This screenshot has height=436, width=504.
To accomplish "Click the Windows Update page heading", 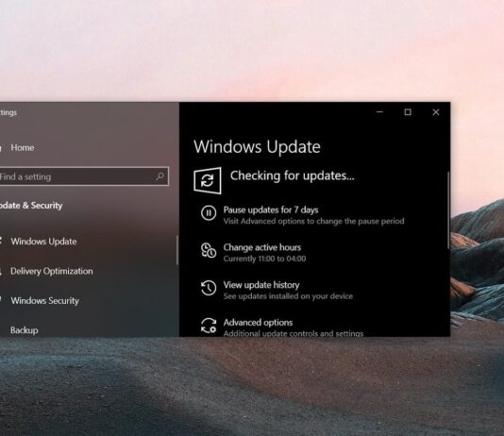I will point(257,147).
